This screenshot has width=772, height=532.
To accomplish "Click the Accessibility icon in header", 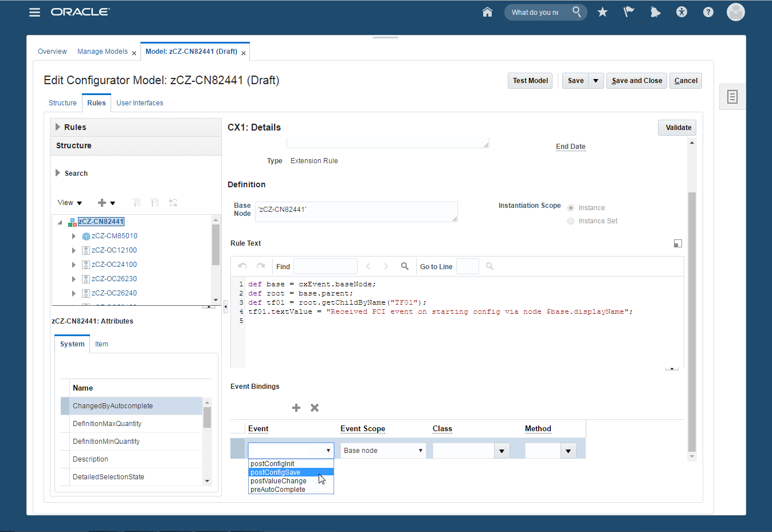I will [x=681, y=12].
